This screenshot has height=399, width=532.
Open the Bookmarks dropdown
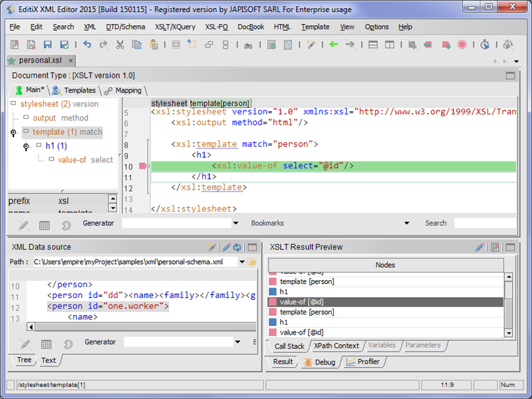(x=406, y=223)
